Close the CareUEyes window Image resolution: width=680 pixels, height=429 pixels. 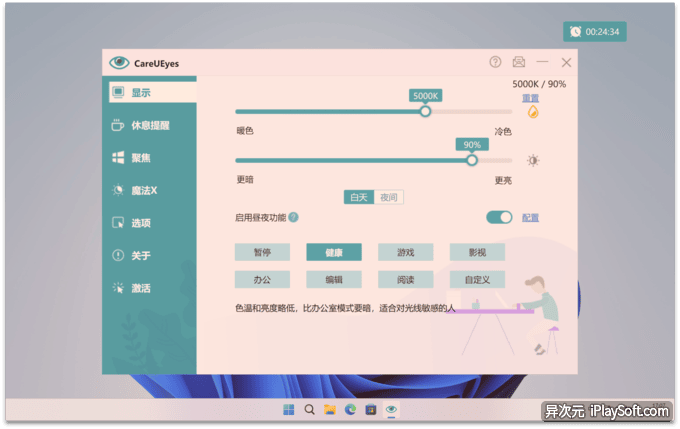(566, 62)
